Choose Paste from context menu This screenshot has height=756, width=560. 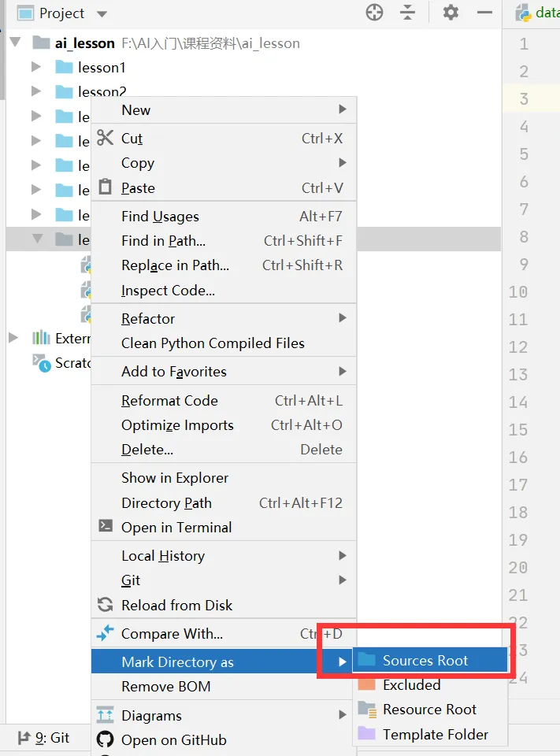(224, 187)
